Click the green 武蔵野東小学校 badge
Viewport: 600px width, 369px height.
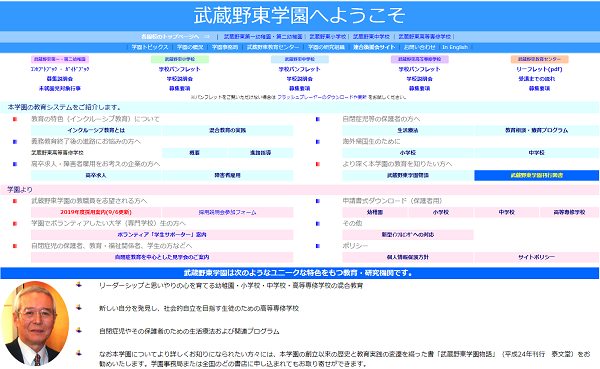click(x=180, y=59)
